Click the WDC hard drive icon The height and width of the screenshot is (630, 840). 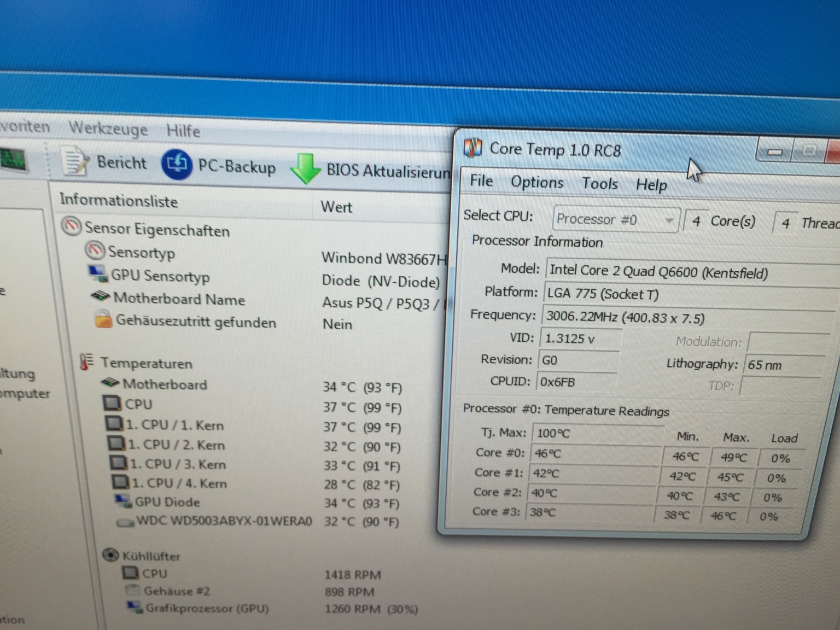click(125, 523)
